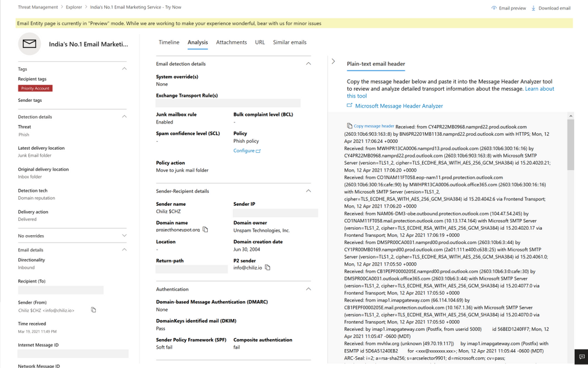
Task: Expand the No overrides section
Action: click(x=124, y=236)
